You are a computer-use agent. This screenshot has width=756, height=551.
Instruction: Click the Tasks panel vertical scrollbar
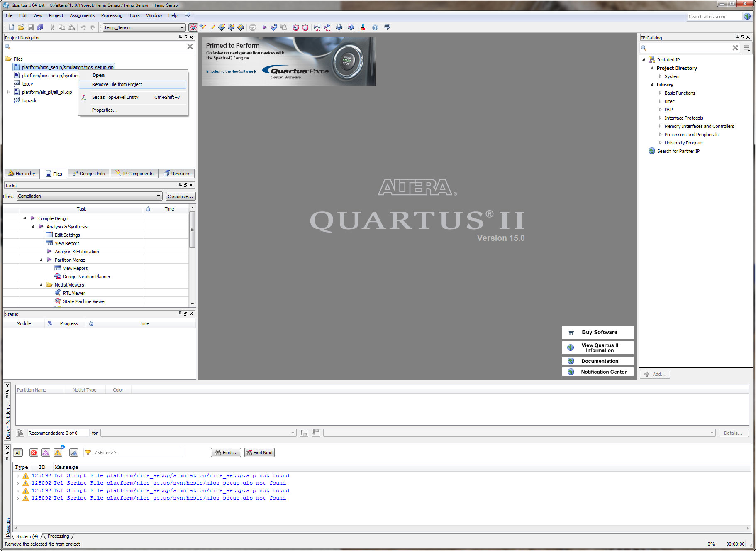click(x=192, y=230)
